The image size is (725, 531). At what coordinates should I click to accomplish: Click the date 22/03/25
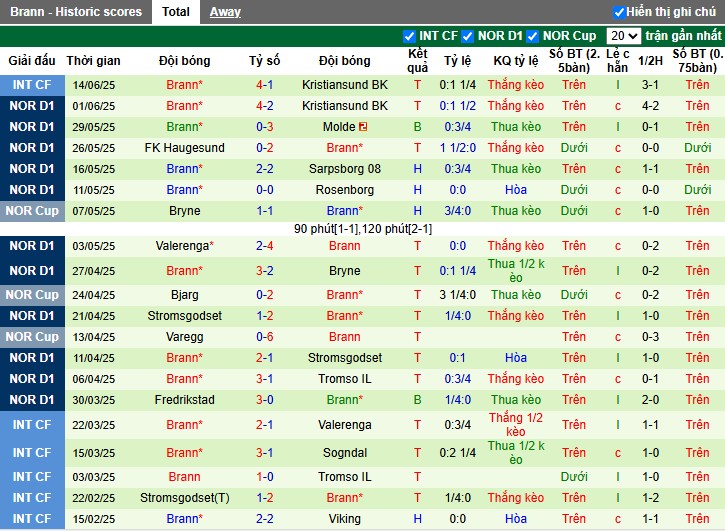(93, 425)
